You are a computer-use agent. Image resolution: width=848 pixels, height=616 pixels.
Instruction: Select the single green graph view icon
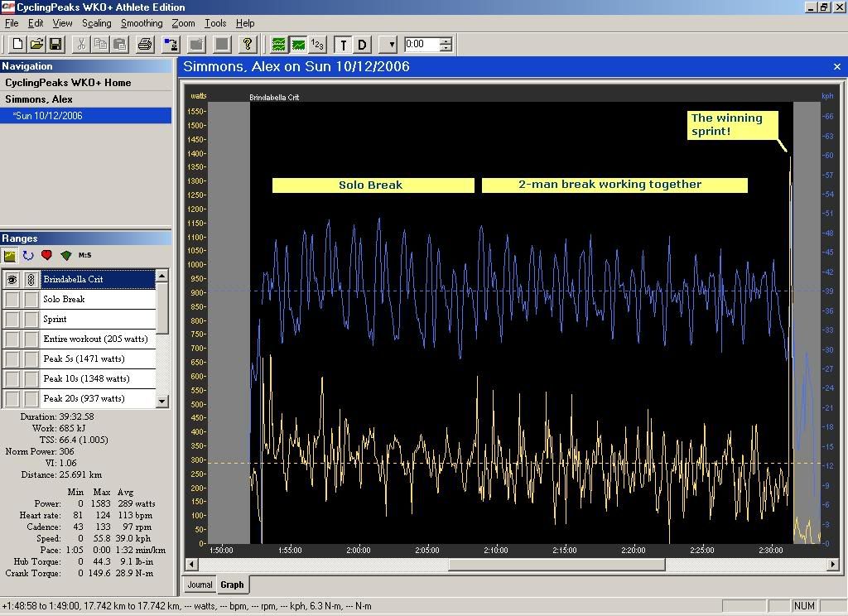pyautogui.click(x=298, y=45)
